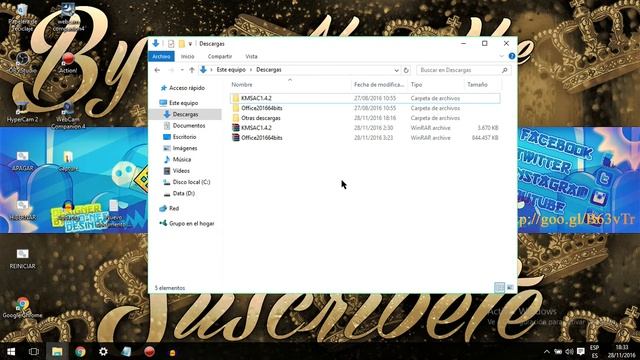Sort files by Fecha de modificación column

pyautogui.click(x=379, y=84)
